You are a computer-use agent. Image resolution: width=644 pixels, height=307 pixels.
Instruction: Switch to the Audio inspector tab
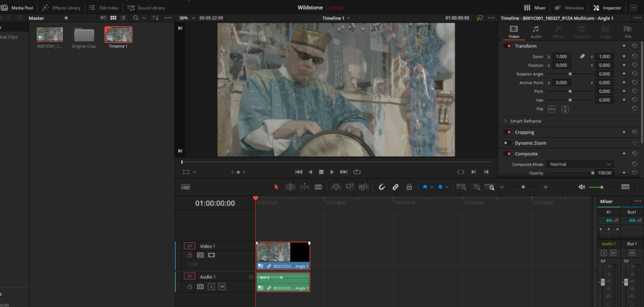535,32
